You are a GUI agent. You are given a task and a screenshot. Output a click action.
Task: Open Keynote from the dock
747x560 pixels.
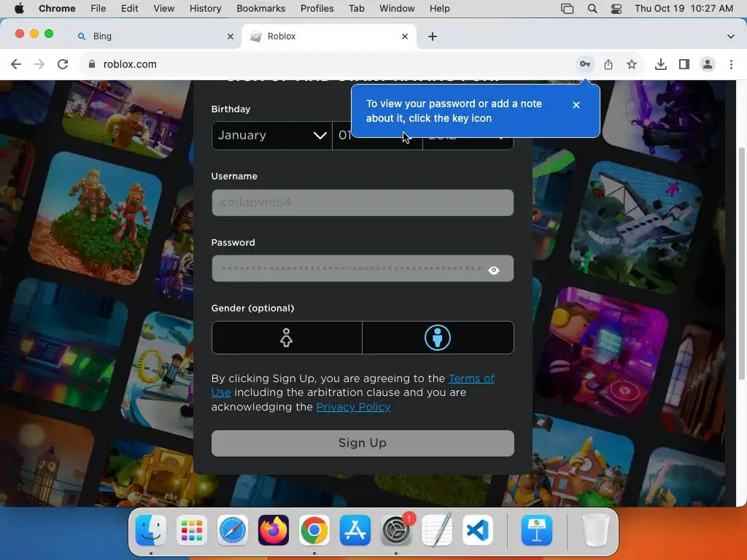(x=537, y=530)
